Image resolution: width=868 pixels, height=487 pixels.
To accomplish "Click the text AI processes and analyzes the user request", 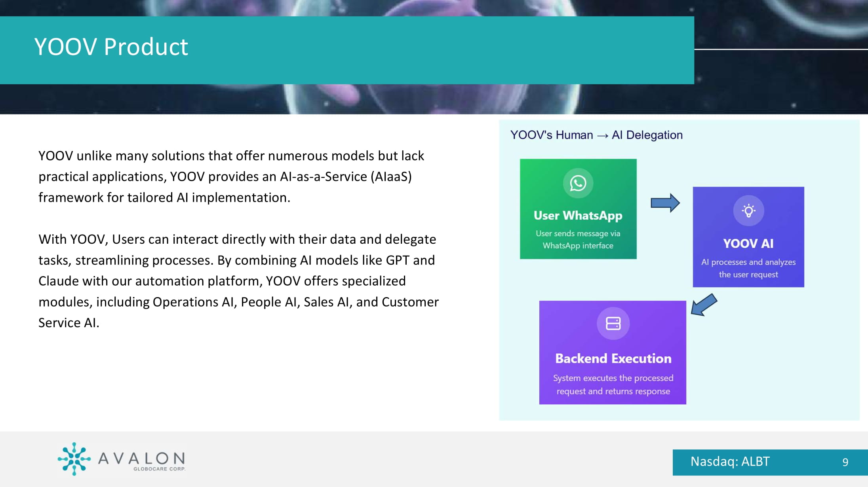I will coord(748,268).
